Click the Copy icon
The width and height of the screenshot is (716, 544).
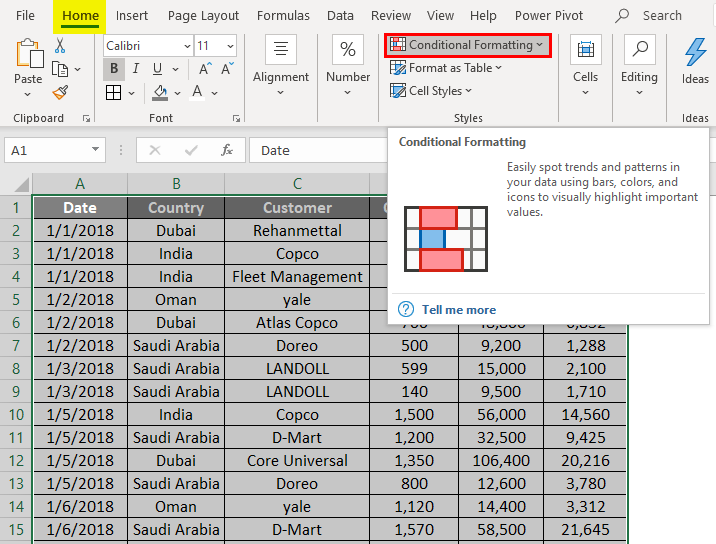60,69
